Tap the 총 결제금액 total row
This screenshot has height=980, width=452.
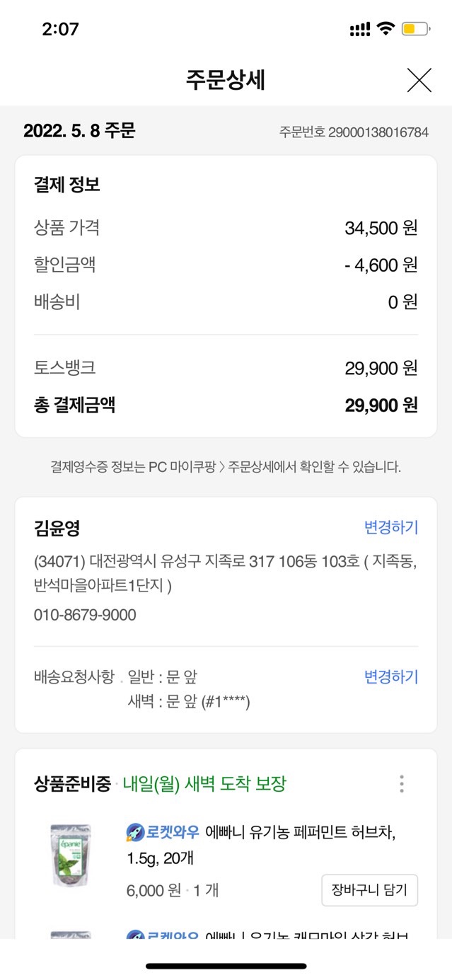click(226, 405)
